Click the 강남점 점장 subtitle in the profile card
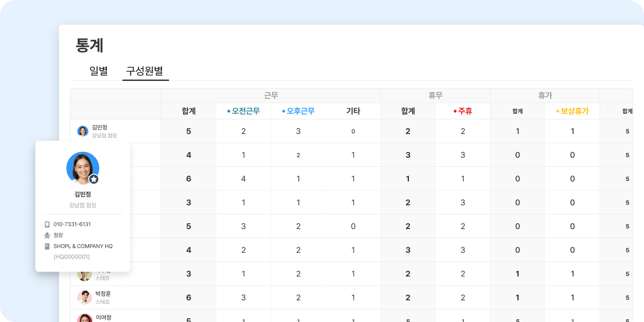The image size is (644, 322). pos(83,205)
